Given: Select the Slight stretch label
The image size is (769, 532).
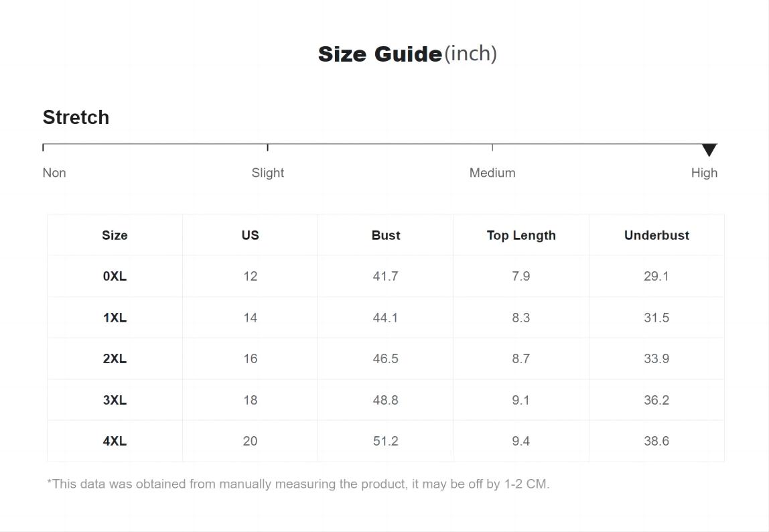Looking at the screenshot, I should tap(268, 173).
